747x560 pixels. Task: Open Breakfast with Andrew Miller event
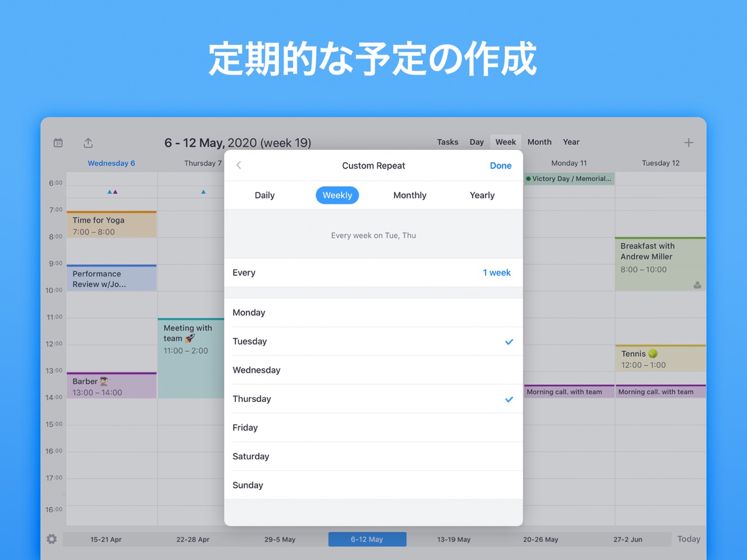(x=661, y=264)
